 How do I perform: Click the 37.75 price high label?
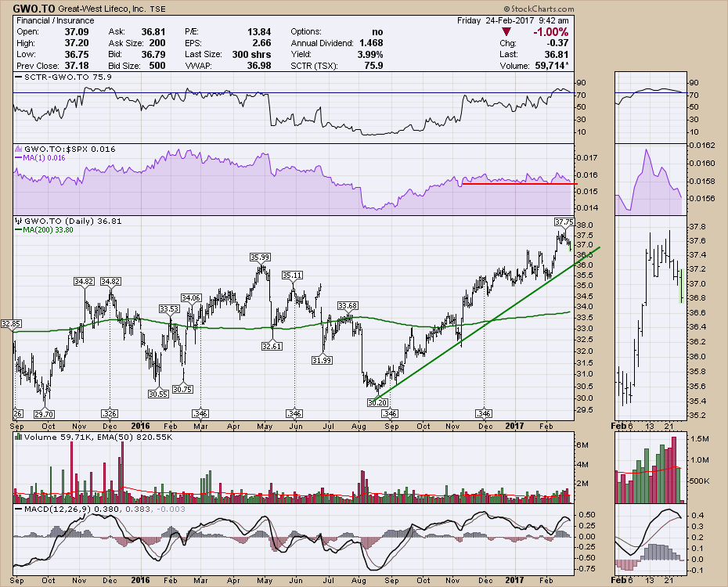(564, 221)
